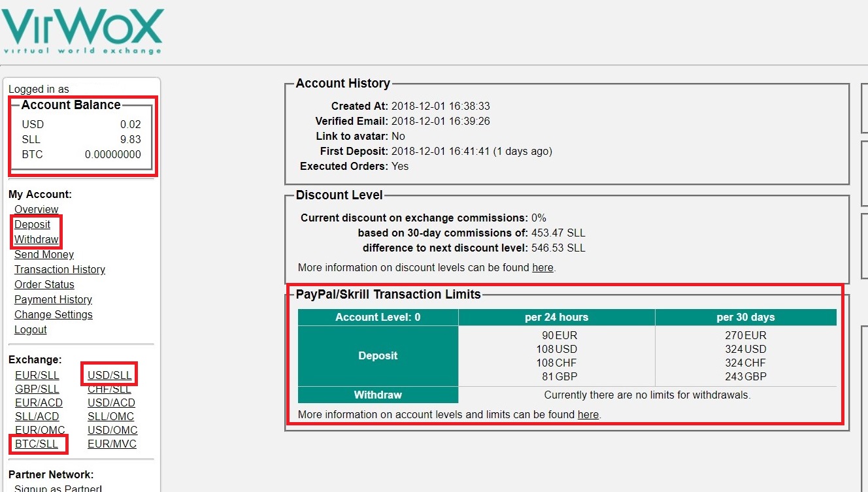Check Order Status
Screen dimensions: 868x492
click(x=44, y=285)
